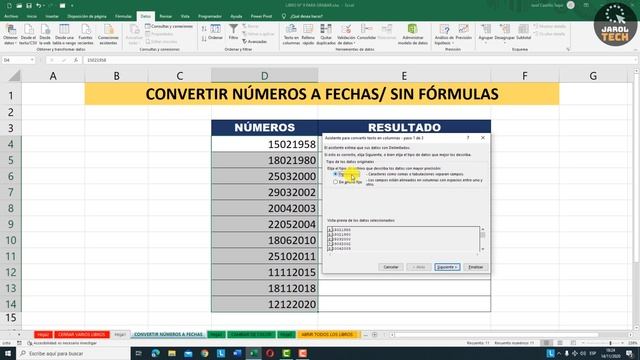Select cell with 25032000
This screenshot has height=360, width=640.
coord(264,176)
